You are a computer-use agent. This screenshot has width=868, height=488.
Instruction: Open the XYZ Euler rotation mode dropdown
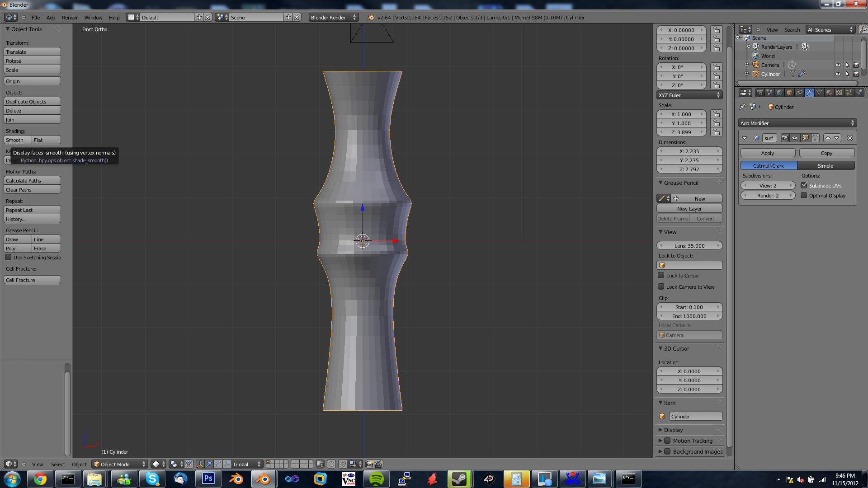click(x=689, y=95)
